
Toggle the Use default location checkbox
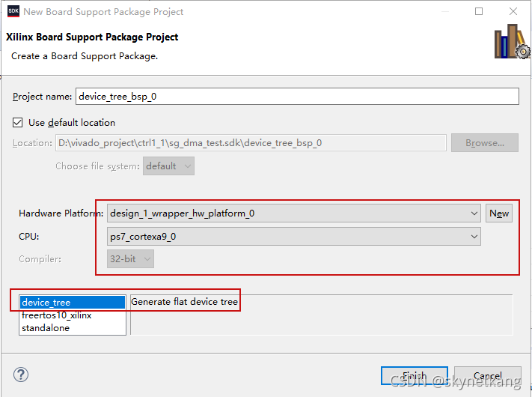coord(18,122)
